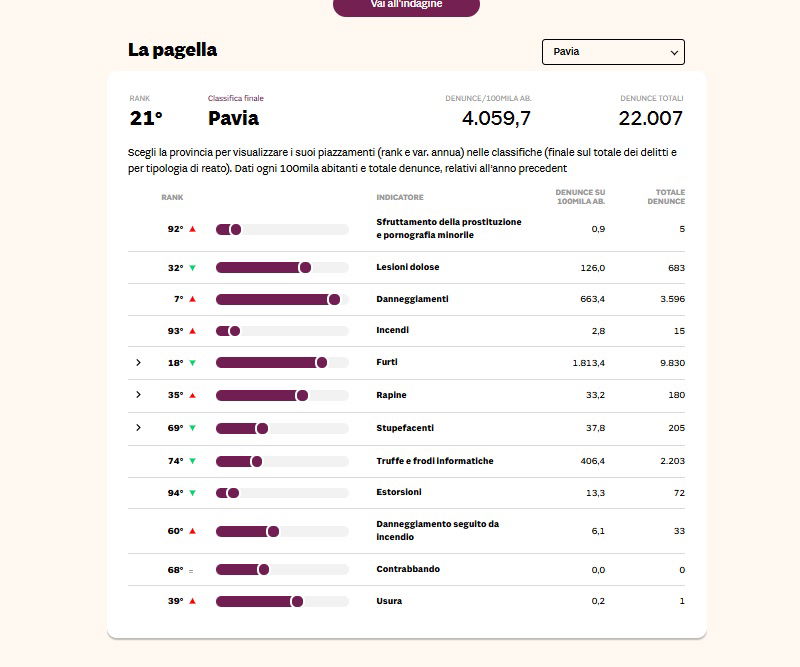This screenshot has height=667, width=800.
Task: Click green down arrow in Lesioni dolose row
Action: (x=192, y=268)
